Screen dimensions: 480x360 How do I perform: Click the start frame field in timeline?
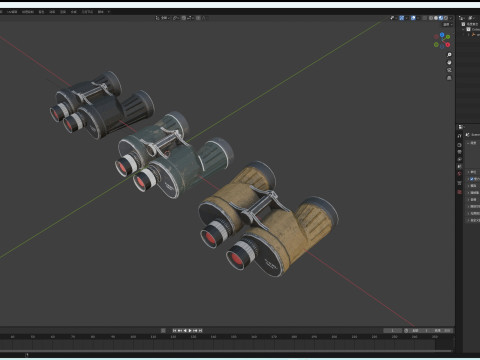point(420,330)
